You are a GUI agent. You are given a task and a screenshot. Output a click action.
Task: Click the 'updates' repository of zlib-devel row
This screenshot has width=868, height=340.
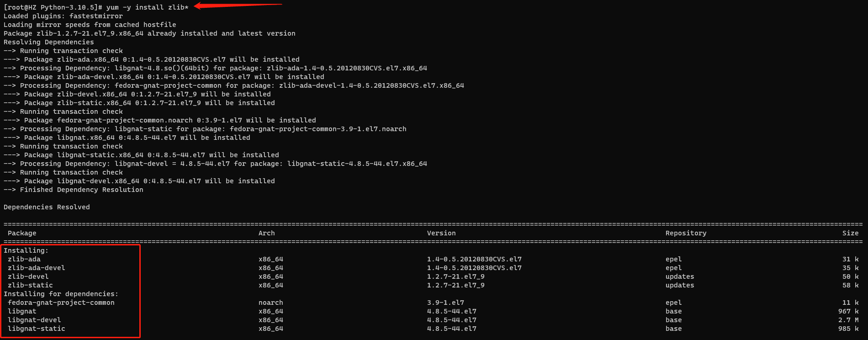click(680, 276)
